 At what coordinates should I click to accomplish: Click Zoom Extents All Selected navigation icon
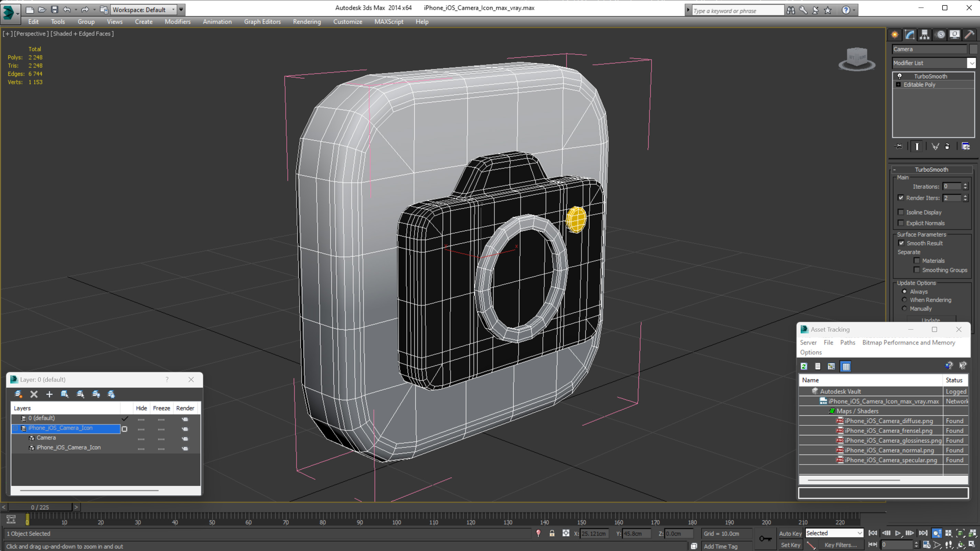click(972, 533)
